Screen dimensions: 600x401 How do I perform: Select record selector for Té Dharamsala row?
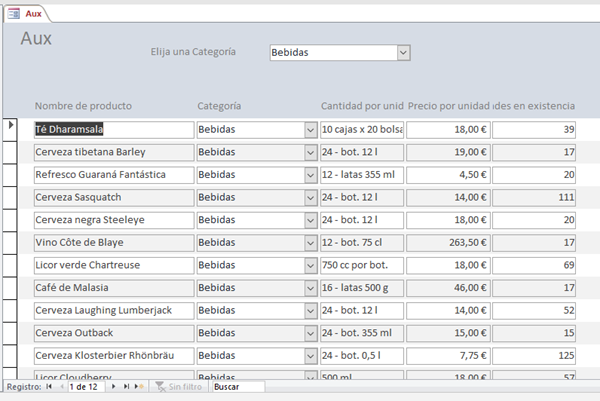(10, 130)
